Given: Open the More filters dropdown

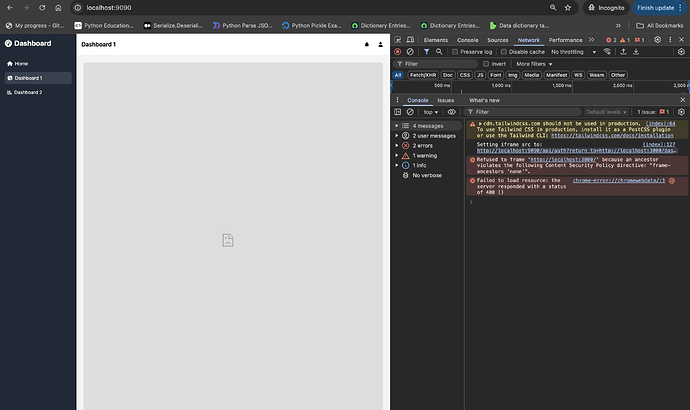Looking at the screenshot, I should click(534, 64).
